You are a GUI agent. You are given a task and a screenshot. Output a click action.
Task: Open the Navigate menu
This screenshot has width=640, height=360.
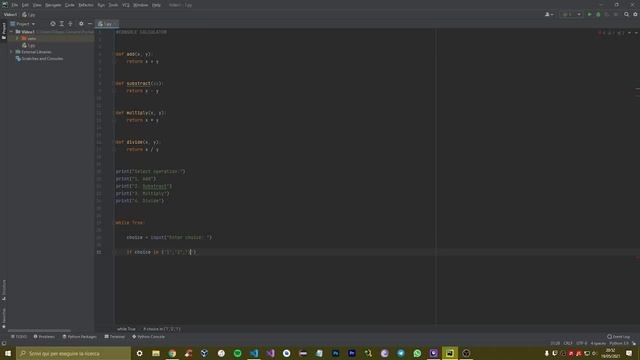point(53,5)
